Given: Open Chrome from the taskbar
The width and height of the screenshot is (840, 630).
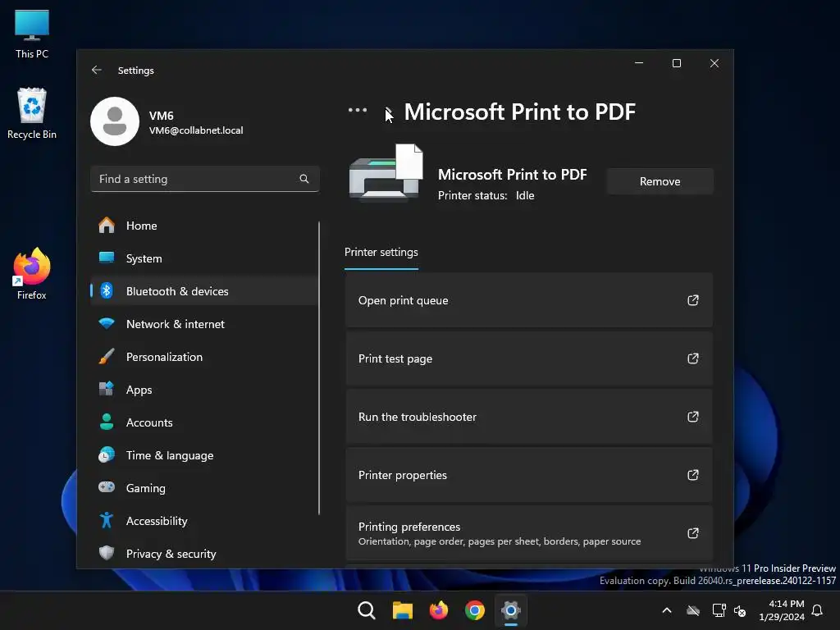Looking at the screenshot, I should point(475,610).
